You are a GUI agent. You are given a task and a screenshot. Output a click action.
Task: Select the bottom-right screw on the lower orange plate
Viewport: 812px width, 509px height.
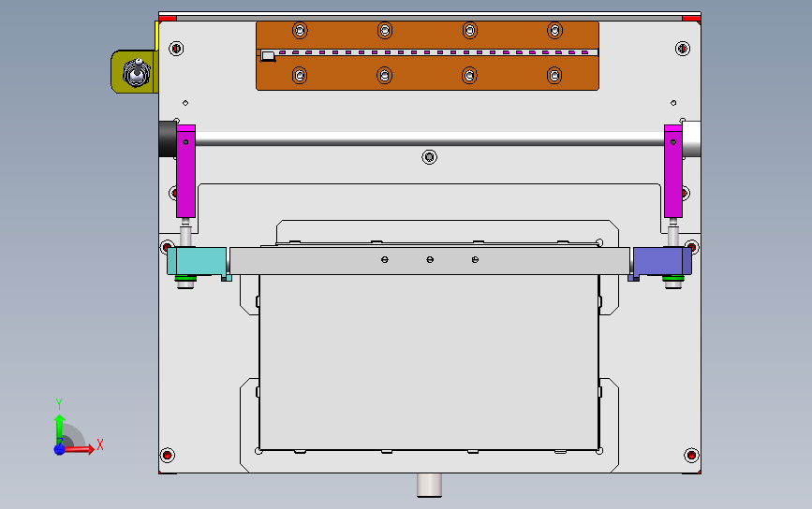point(554,76)
